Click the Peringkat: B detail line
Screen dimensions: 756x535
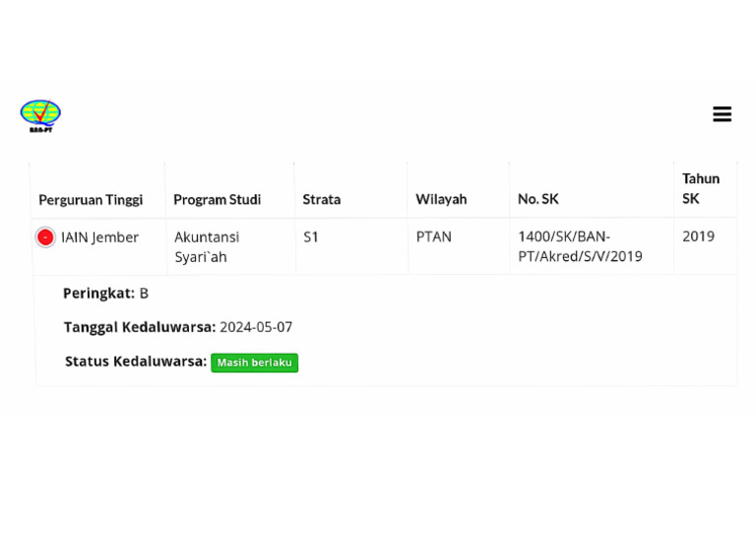(x=105, y=294)
